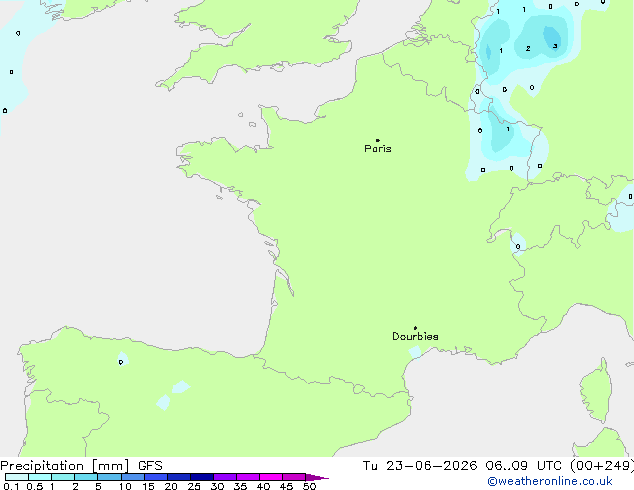Click the '25' legend scale label
Viewport: 634px width, 490px height.
pos(194,486)
